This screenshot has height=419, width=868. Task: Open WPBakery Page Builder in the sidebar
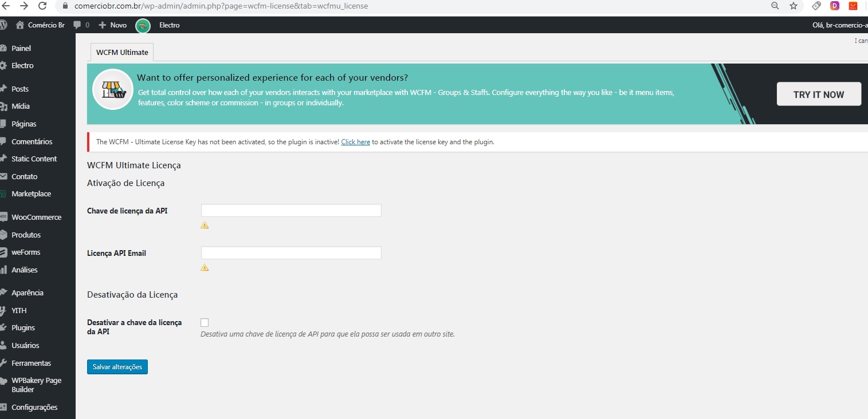(38, 385)
